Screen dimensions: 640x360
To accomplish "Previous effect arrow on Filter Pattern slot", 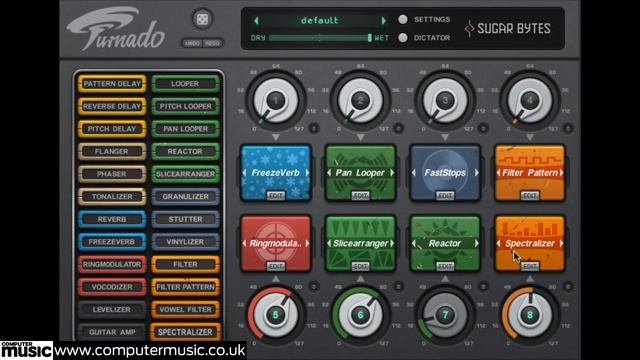I will 498,173.
